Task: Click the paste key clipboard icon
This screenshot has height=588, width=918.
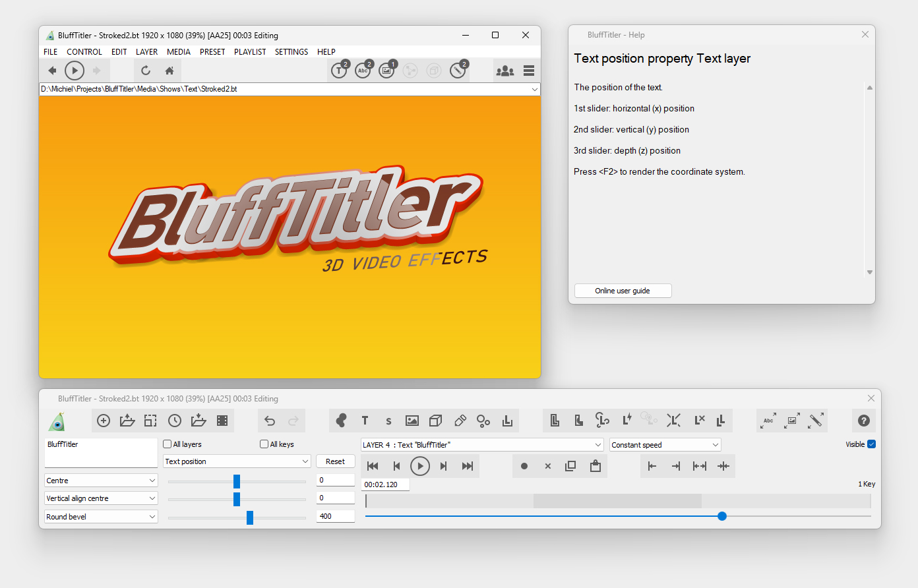Action: pyautogui.click(x=596, y=466)
